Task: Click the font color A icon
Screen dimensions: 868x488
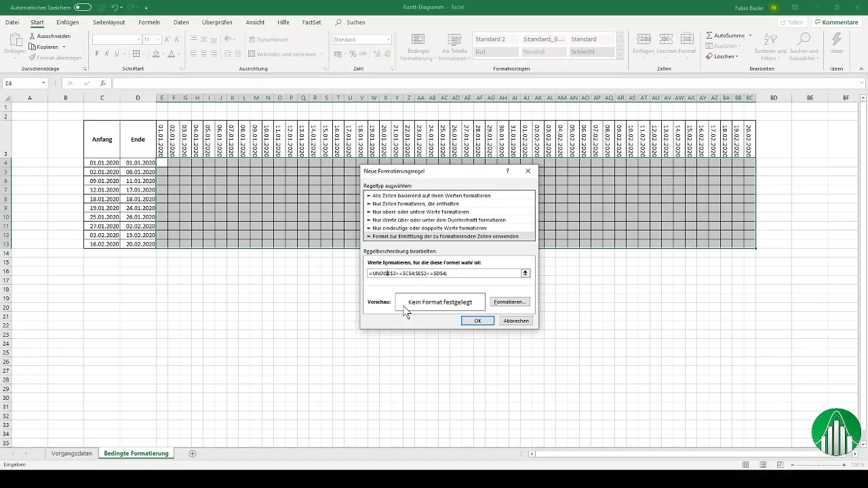Action: (171, 54)
